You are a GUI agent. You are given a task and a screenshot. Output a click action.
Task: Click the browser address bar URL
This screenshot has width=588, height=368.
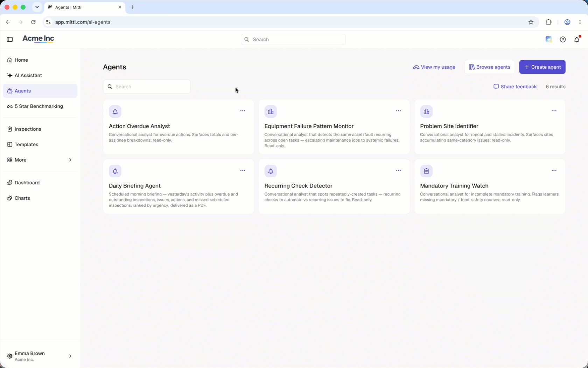coord(83,22)
